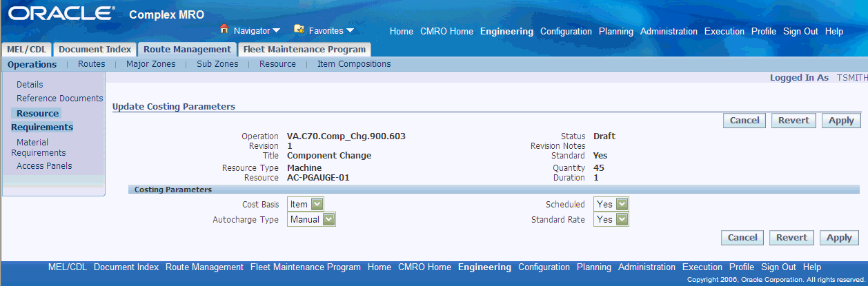Click the bottom Revert button

[x=791, y=237]
